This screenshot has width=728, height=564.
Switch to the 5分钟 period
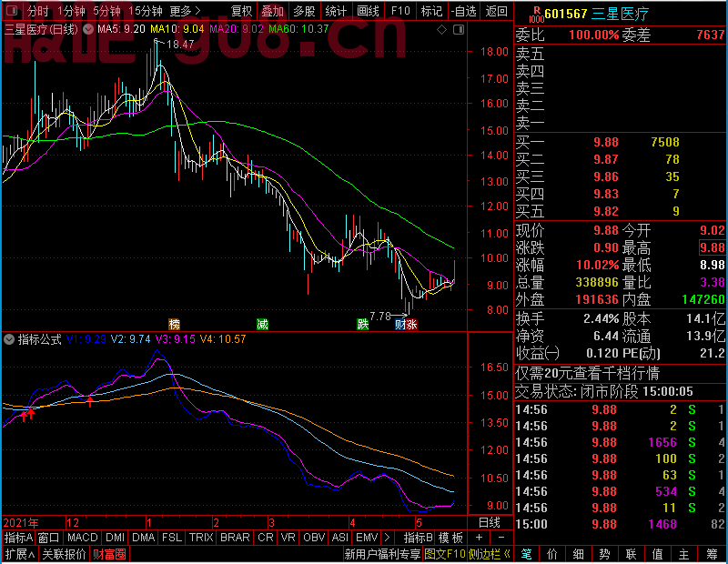[x=106, y=11]
